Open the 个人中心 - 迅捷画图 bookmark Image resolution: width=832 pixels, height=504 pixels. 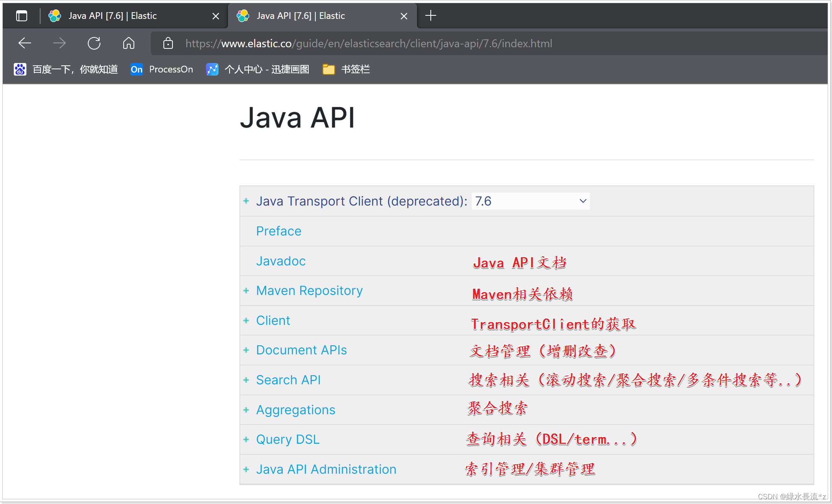[258, 69]
